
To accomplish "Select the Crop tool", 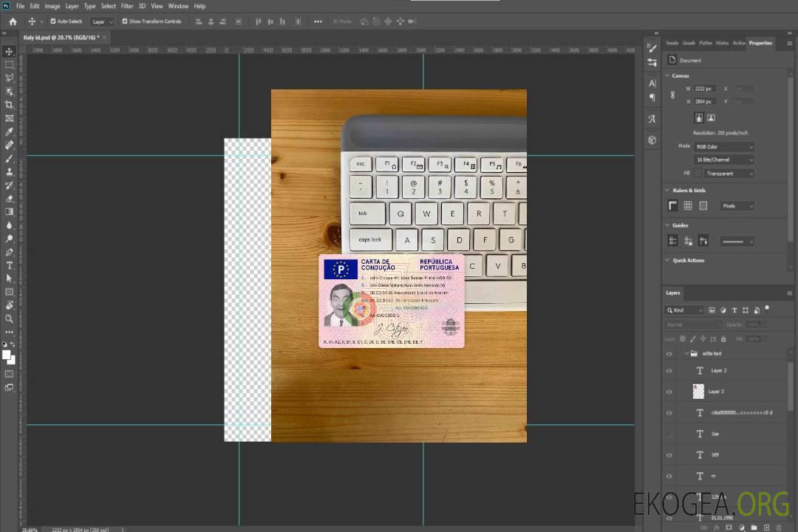I will [x=9, y=105].
